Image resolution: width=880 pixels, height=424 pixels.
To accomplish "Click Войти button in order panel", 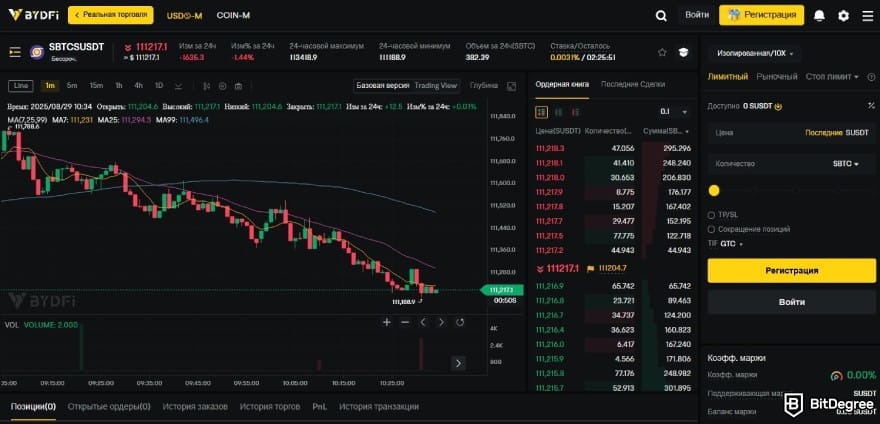I will point(791,302).
